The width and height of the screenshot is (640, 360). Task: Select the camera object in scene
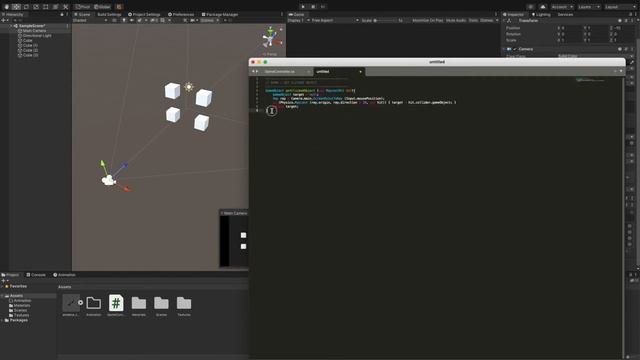click(109, 180)
